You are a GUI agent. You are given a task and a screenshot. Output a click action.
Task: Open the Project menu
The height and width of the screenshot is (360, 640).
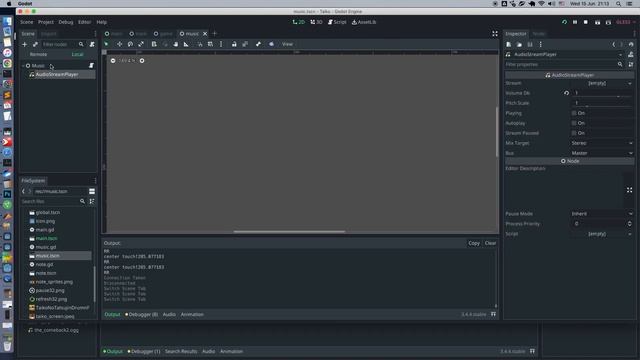46,22
